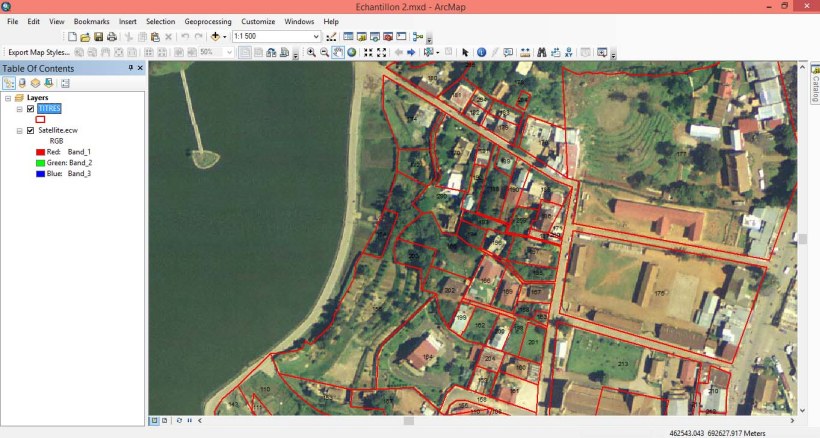Activate the Pan hand tool

(x=338, y=52)
